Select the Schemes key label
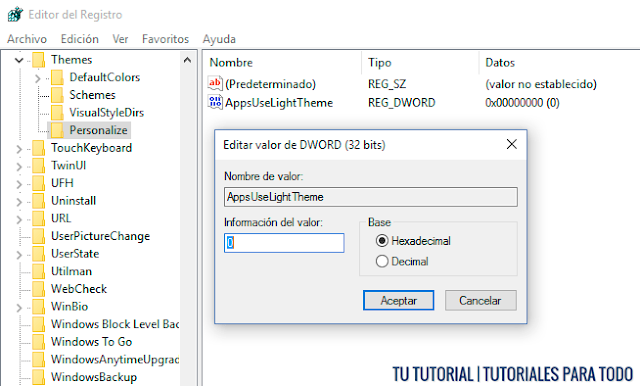This screenshot has height=386, width=640. coord(92,95)
